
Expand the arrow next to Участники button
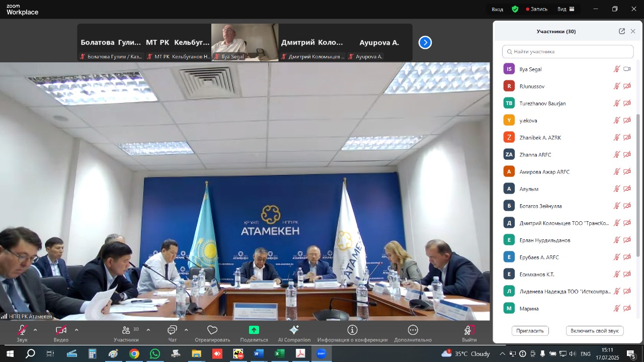(148, 330)
